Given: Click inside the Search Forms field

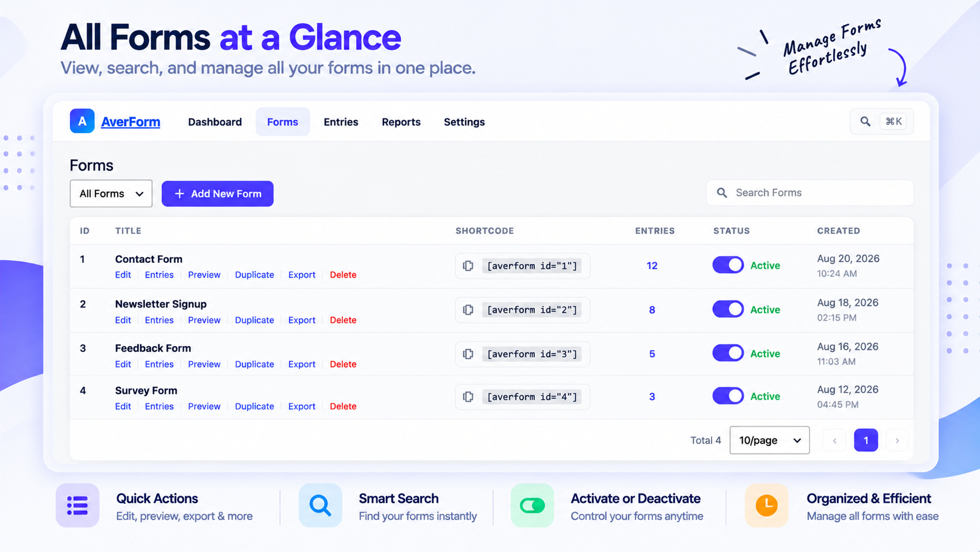Looking at the screenshot, I should click(810, 193).
